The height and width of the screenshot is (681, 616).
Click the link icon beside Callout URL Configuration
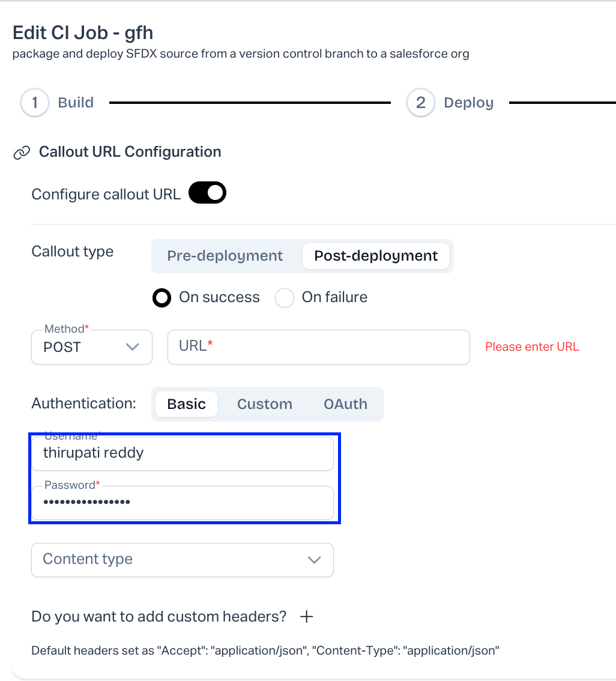(22, 153)
